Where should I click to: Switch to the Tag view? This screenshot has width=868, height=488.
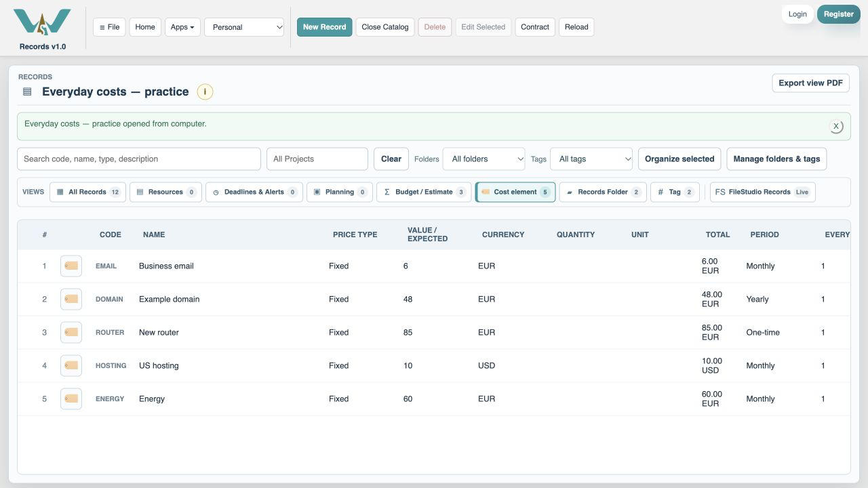pos(675,192)
